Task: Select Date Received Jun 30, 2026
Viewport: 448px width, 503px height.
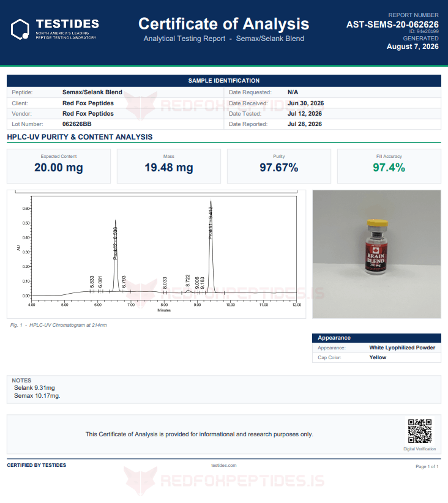Action: (x=305, y=103)
